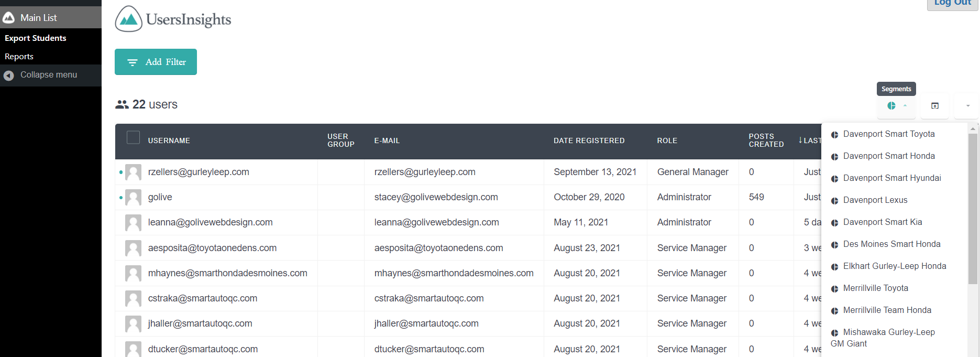
Task: Collapse the Segments dropdown teal arrow
Action: click(905, 106)
